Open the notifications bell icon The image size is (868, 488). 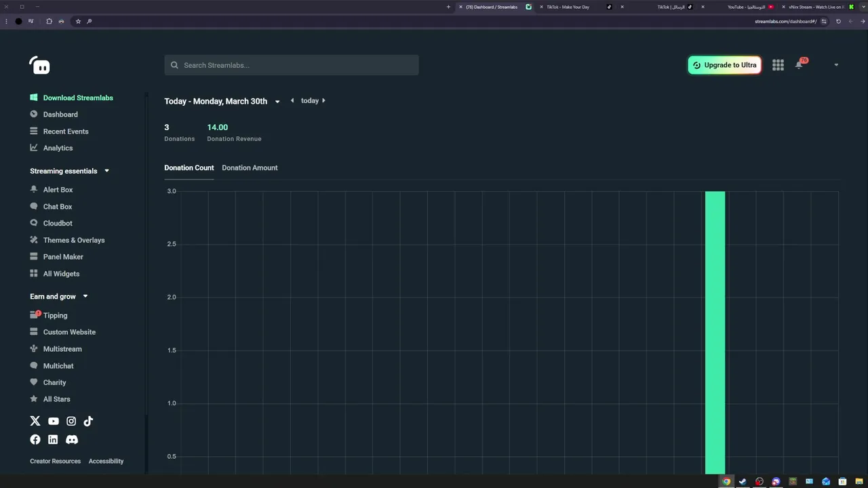coord(799,65)
